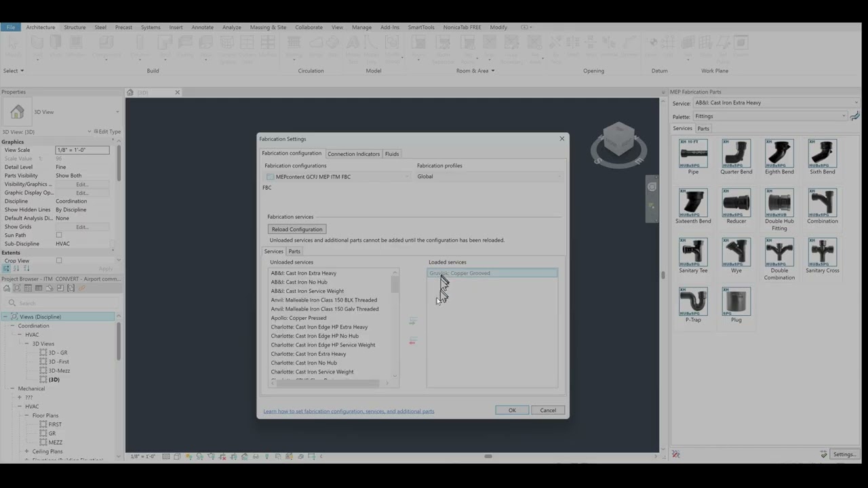Open the Select dropdown in ribbon
This screenshot has height=488, width=868.
click(x=14, y=70)
